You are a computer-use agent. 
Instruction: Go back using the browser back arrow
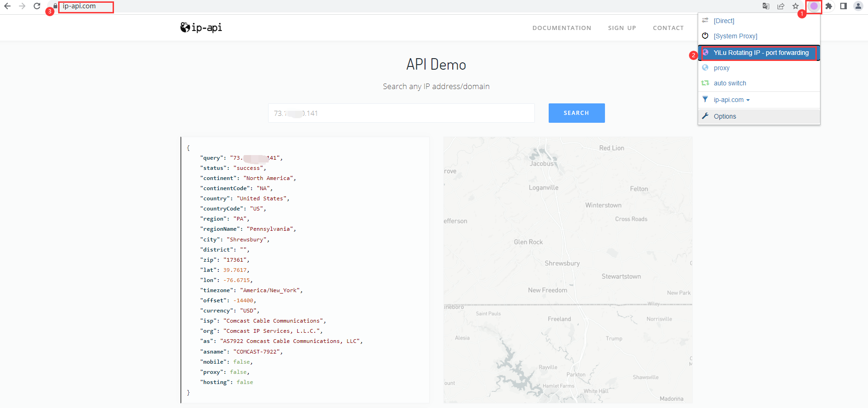(7, 6)
